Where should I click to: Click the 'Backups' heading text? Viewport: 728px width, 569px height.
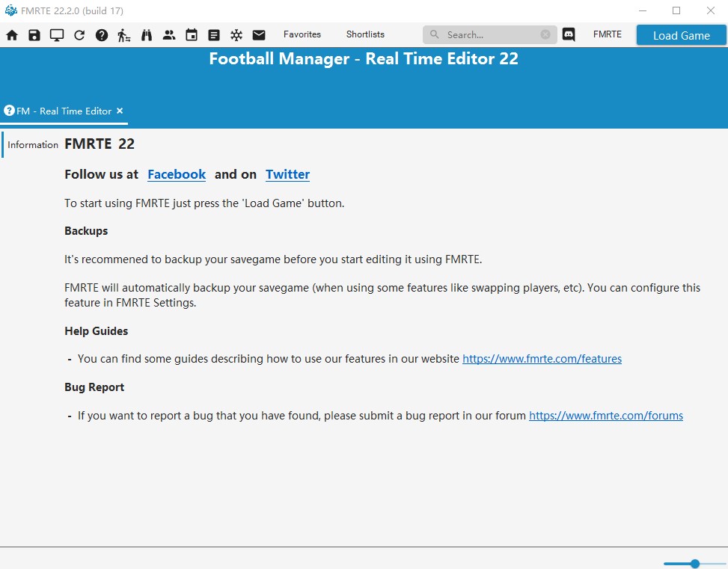coord(86,231)
